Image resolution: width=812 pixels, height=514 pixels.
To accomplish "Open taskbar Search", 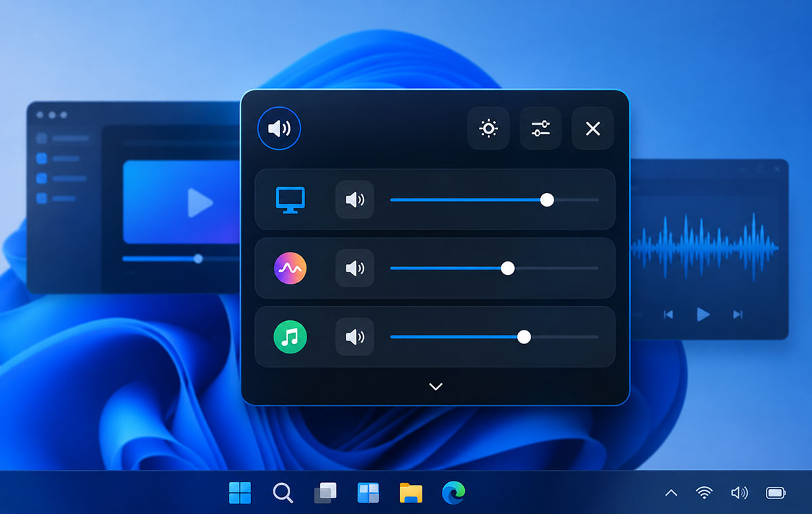I will tap(283, 493).
